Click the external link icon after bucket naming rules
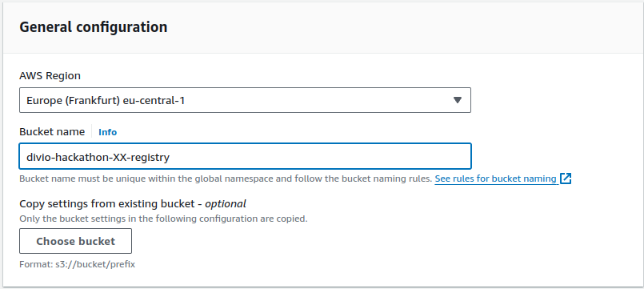This screenshot has width=644, height=289. click(x=566, y=179)
